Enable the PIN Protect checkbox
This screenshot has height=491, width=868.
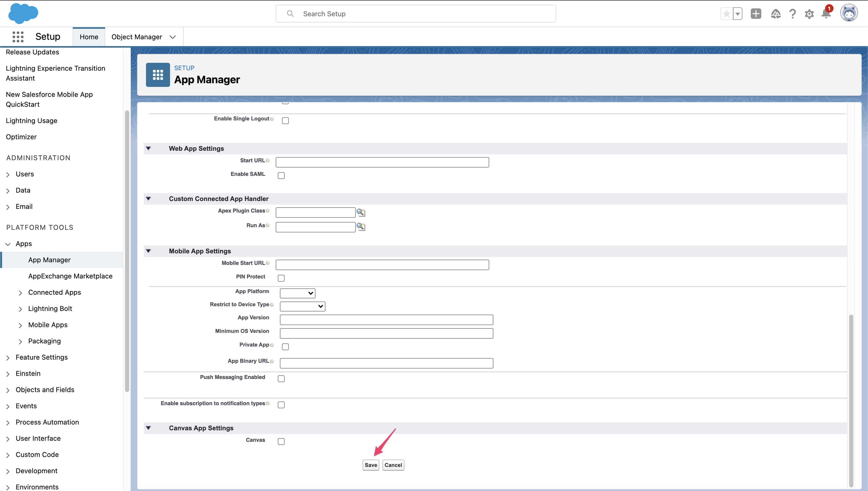tap(281, 278)
